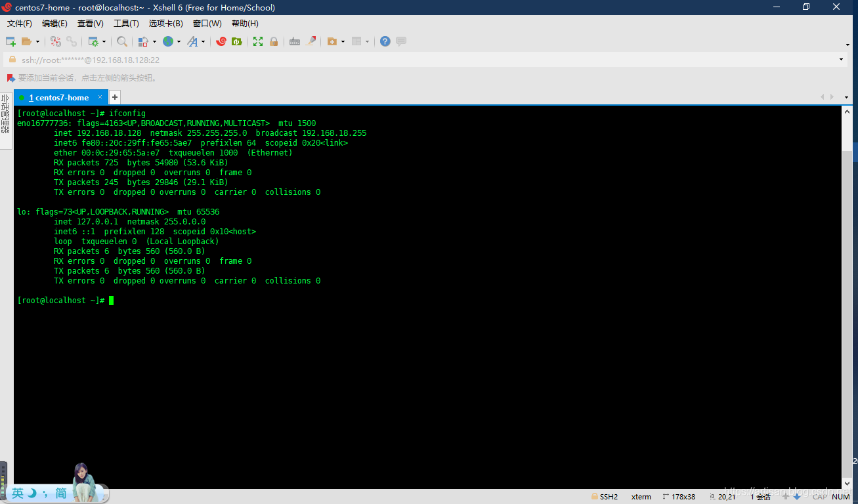The image size is (858, 504).
Task: Expand the Open folder dropdown arrow
Action: click(37, 42)
